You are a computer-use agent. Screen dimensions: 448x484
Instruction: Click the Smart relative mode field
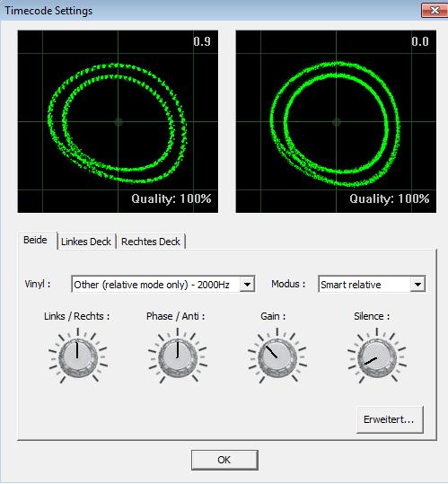pyautogui.click(x=372, y=284)
